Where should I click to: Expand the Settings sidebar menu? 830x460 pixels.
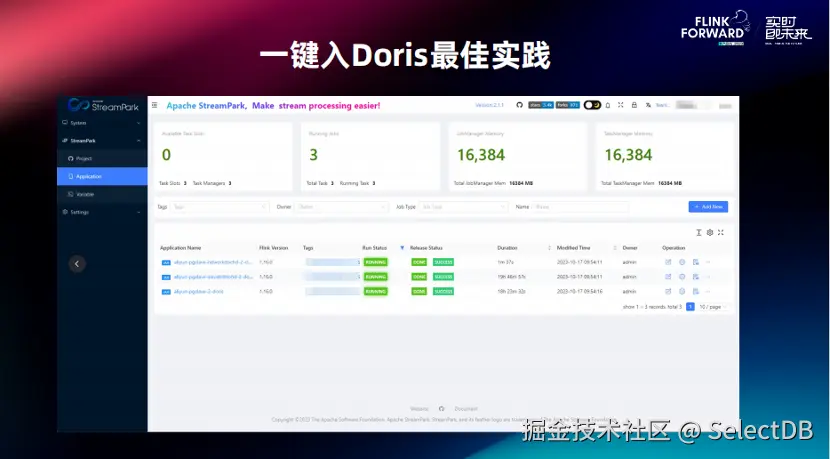coord(102,212)
